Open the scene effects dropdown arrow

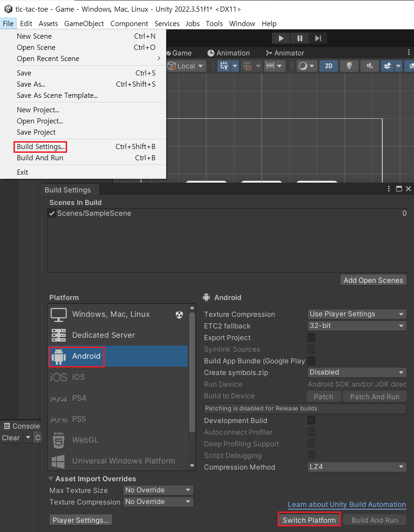[x=399, y=66]
